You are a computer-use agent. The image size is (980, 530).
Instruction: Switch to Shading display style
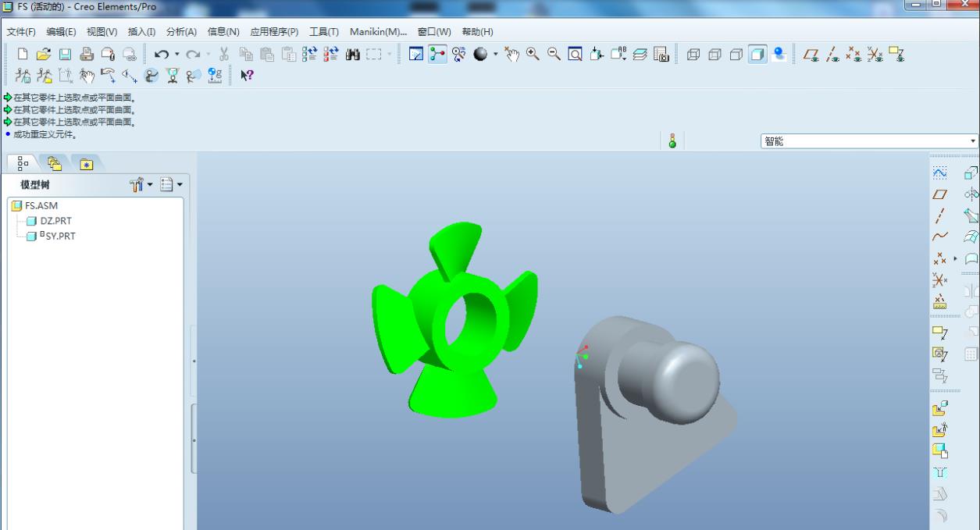coord(757,55)
